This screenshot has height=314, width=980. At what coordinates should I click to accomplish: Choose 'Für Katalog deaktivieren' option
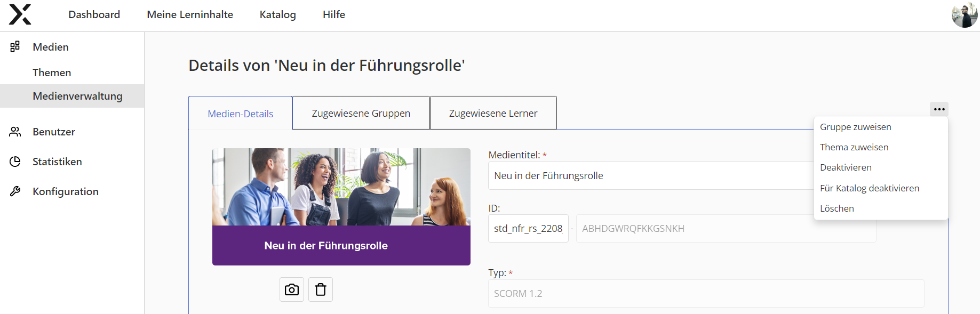[869, 188]
